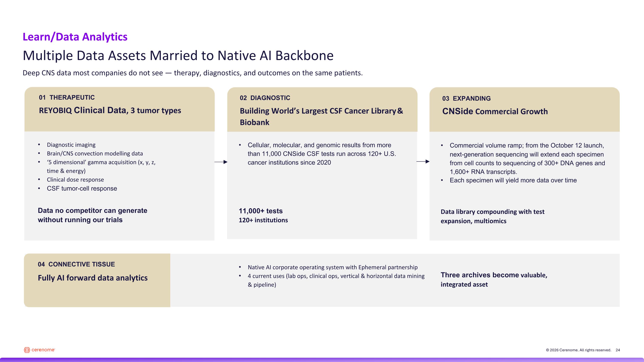Click the slide page number 24
The height and width of the screenshot is (362, 644).
[x=618, y=350]
